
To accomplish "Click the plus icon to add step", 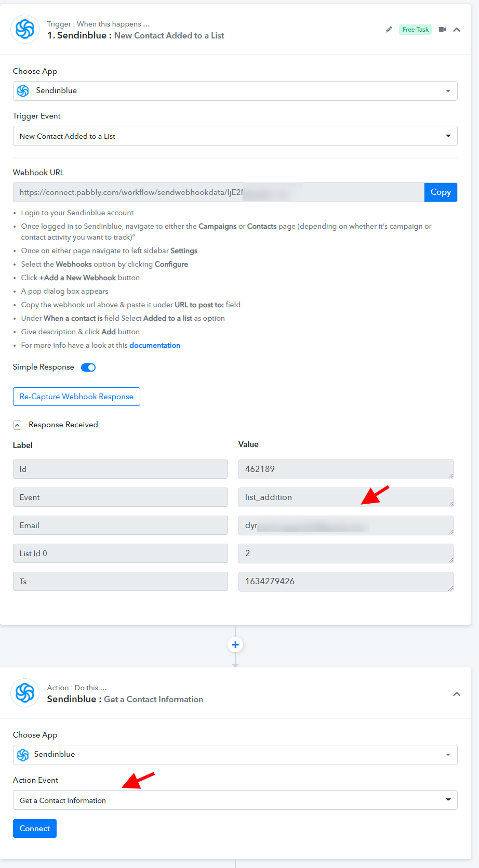I will 235,645.
